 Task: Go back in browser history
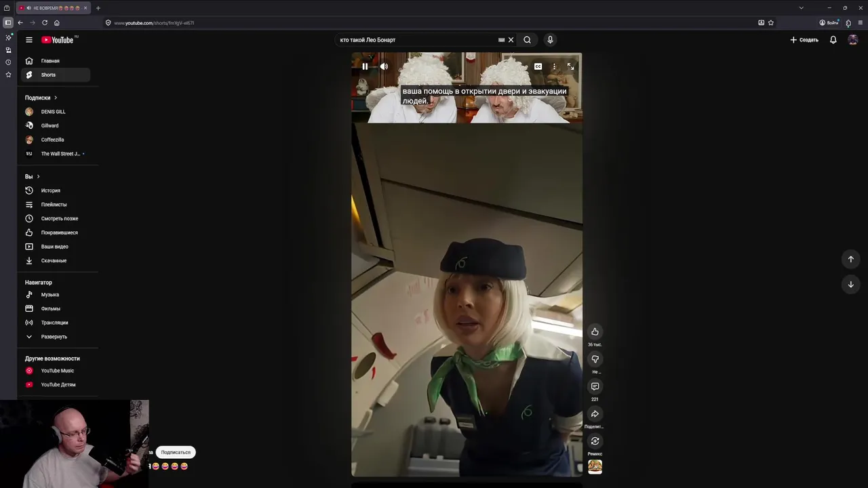(20, 22)
